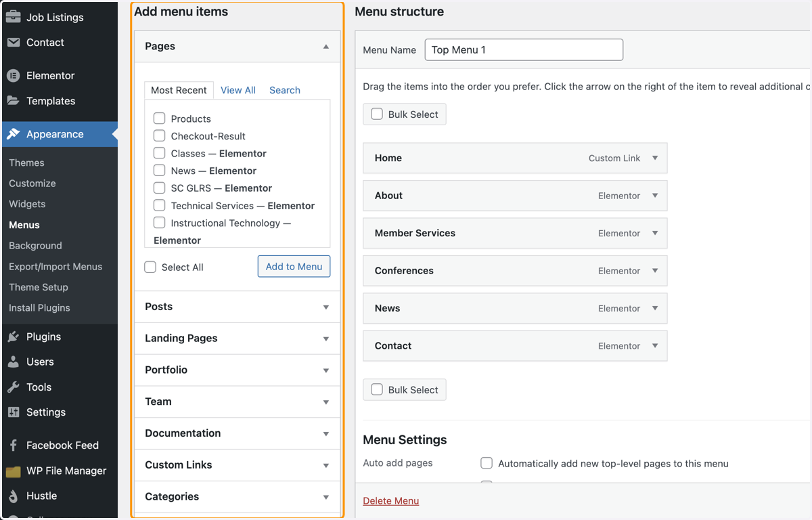This screenshot has height=520, width=812.
Task: Collapse the Pages panel arrow
Action: click(x=326, y=47)
